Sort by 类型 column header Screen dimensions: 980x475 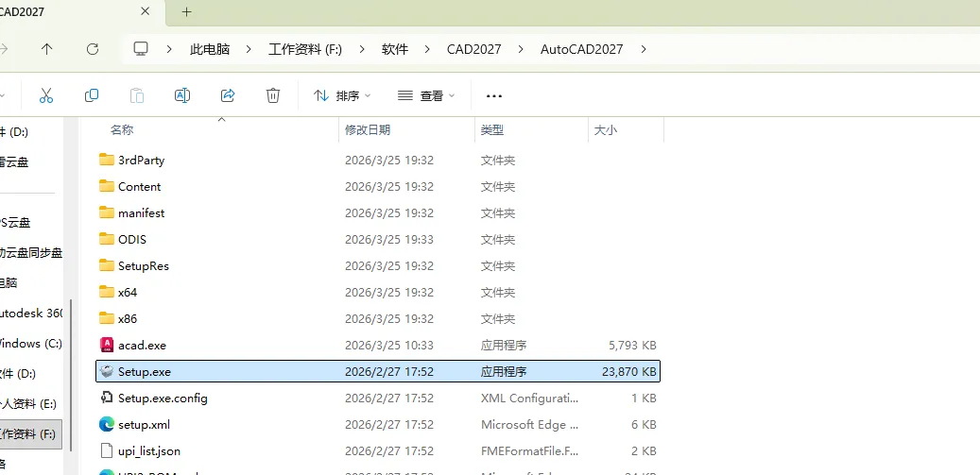tap(491, 129)
